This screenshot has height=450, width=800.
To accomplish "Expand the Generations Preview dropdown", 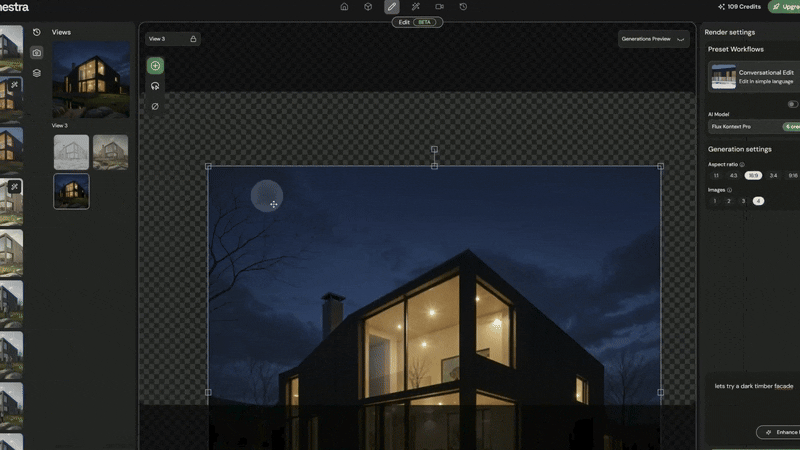I will [x=654, y=39].
